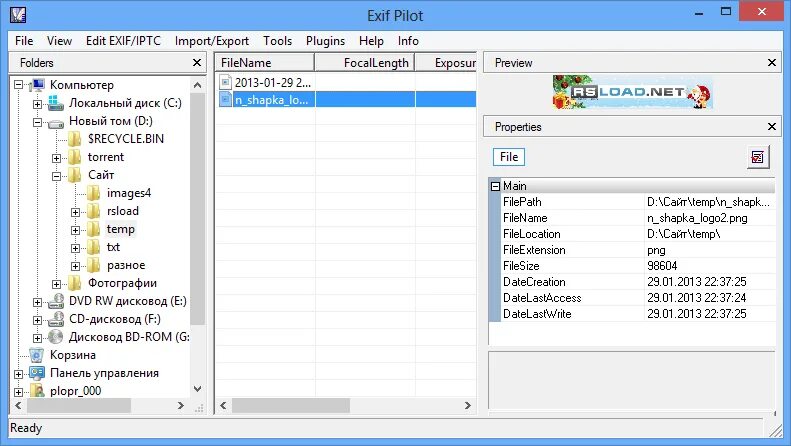Viewport: 791px width, 446px height.
Task: Collapse the Компьютер tree node
Action: click(x=19, y=85)
